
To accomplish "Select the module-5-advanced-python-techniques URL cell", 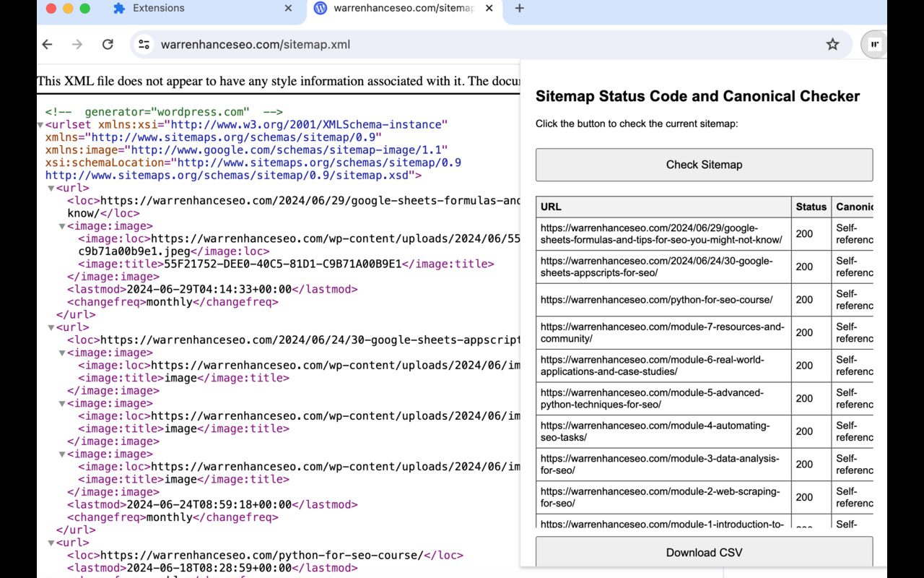I will pos(663,399).
